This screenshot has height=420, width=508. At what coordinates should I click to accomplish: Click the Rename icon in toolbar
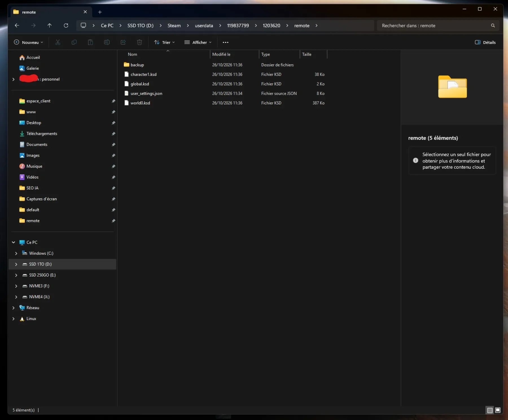tap(107, 42)
